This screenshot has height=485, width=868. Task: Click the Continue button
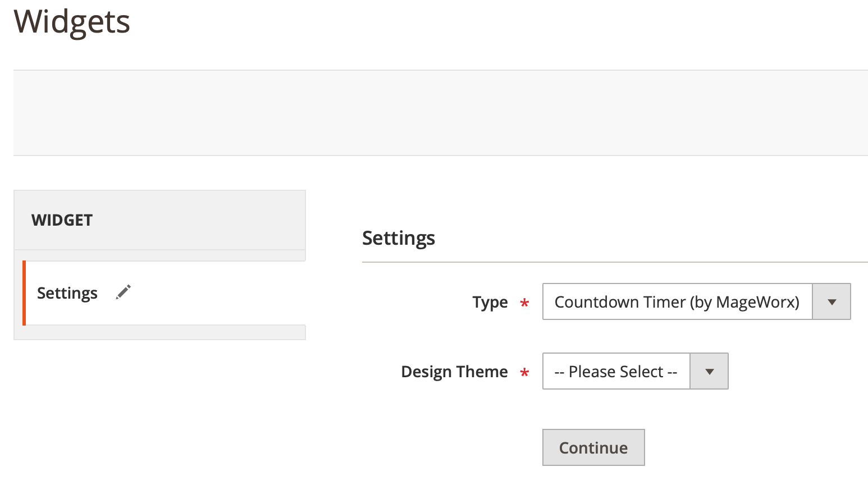coord(593,447)
